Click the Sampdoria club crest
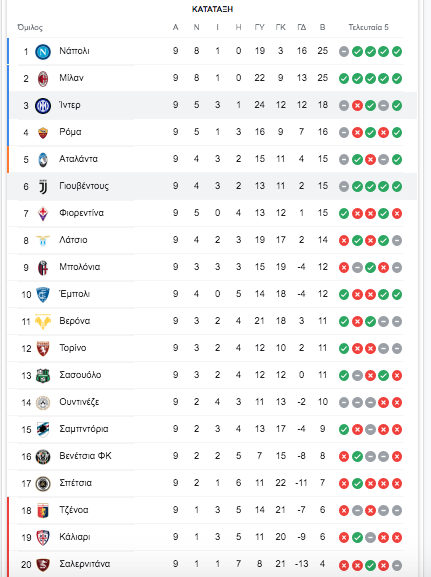Image resolution: width=431 pixels, height=577 pixels. 43,429
